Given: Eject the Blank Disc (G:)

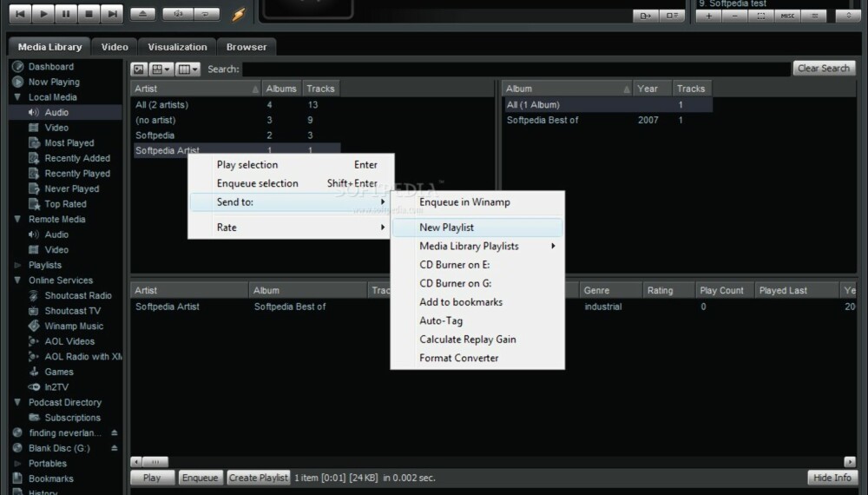Looking at the screenshot, I should [x=114, y=448].
